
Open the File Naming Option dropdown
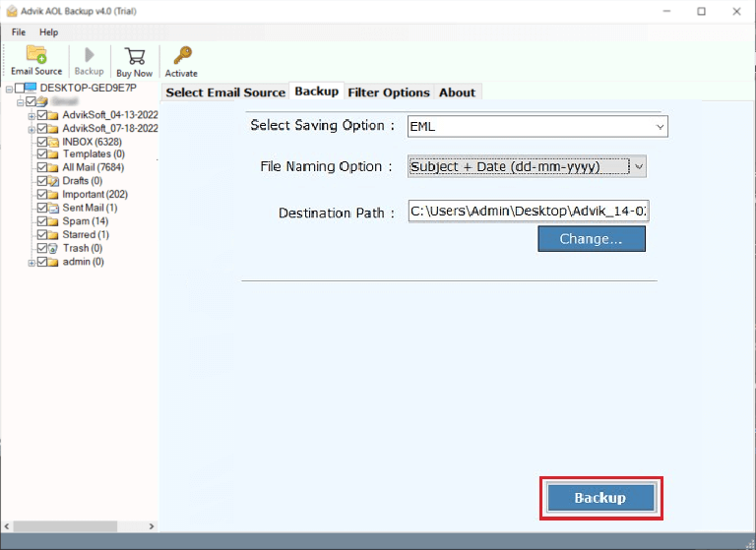click(x=527, y=167)
